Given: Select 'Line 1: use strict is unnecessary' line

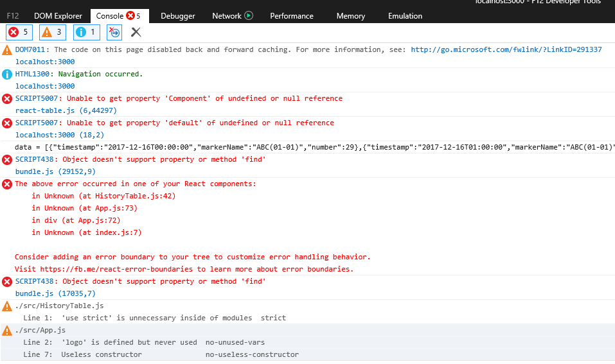Looking at the screenshot, I should pyautogui.click(x=154, y=318).
